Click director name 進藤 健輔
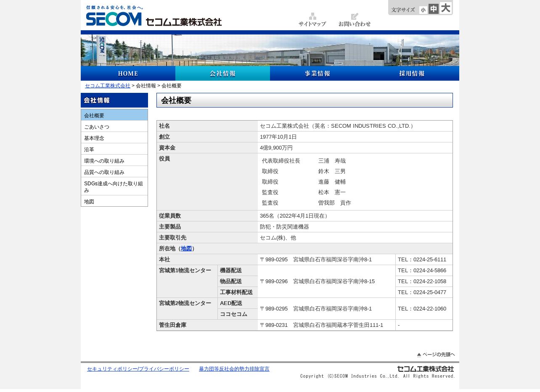This screenshot has width=540, height=392. (332, 182)
